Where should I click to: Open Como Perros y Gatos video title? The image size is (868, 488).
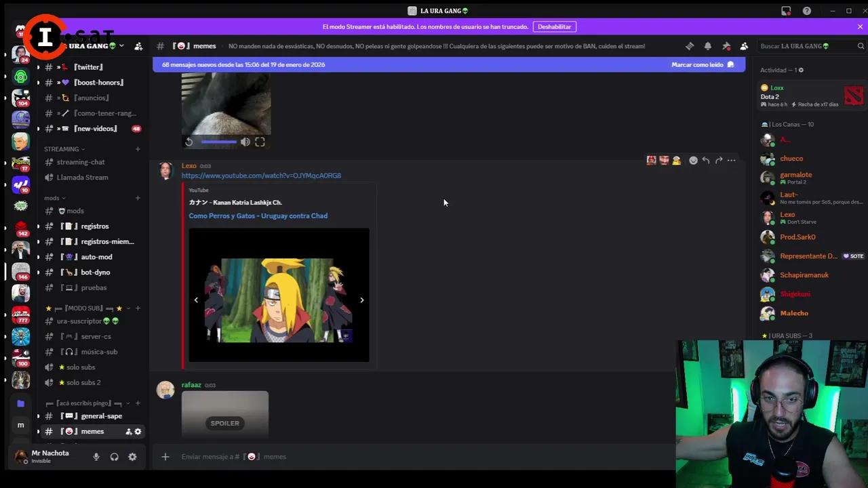click(x=258, y=216)
